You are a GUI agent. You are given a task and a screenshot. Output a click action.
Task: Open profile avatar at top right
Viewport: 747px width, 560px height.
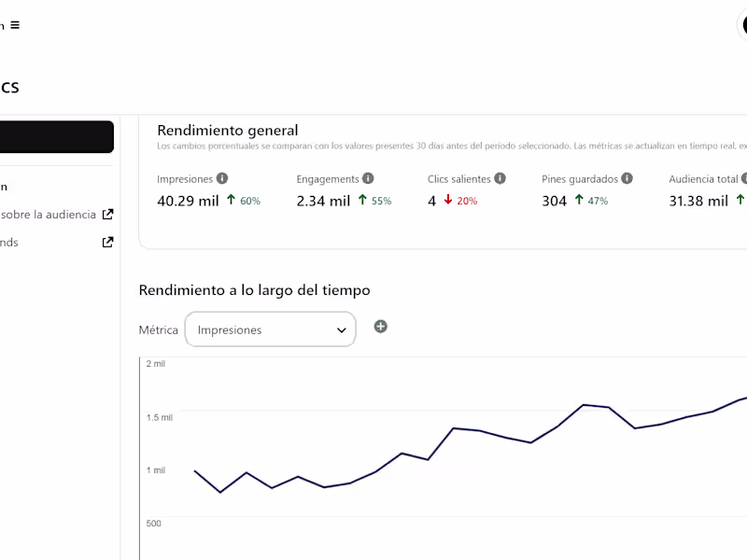(744, 26)
